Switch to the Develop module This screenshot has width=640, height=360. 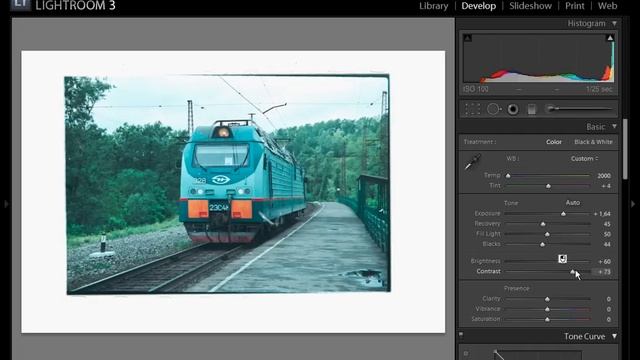pos(478,6)
